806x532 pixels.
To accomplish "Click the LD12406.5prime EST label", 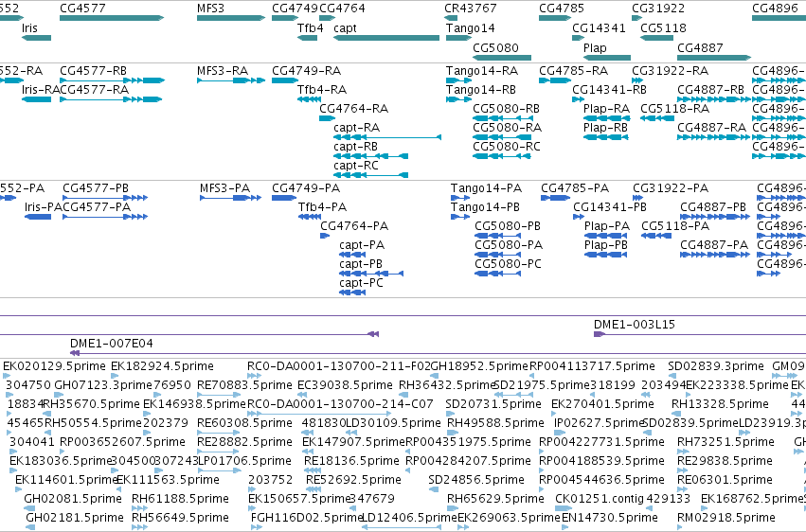I will pos(409,518).
